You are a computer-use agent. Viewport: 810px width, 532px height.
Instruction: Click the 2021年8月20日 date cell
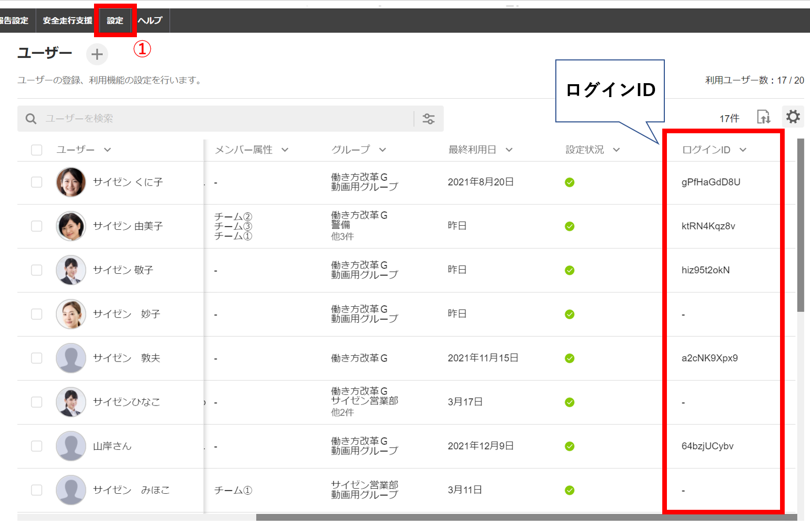480,182
